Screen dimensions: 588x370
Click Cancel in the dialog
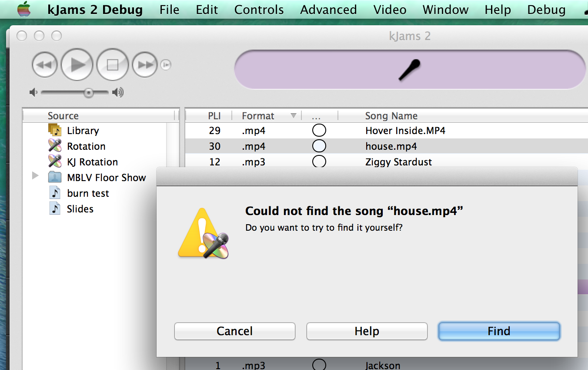(x=234, y=331)
